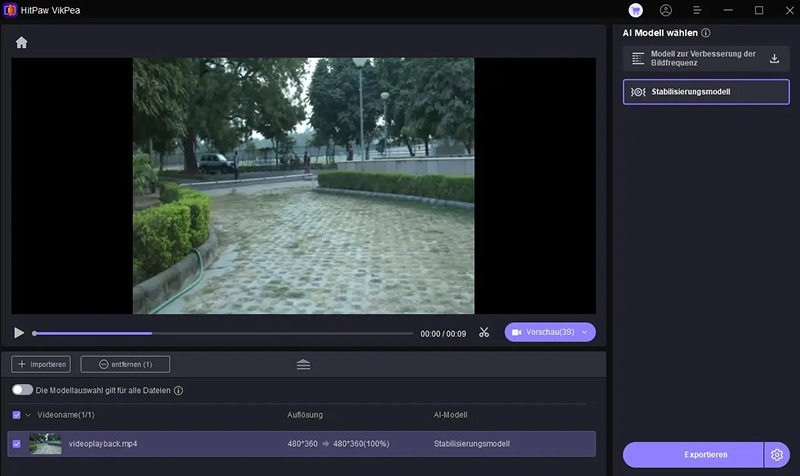The image size is (800, 476).
Task: Collapse the file list panel handle
Action: click(x=303, y=364)
